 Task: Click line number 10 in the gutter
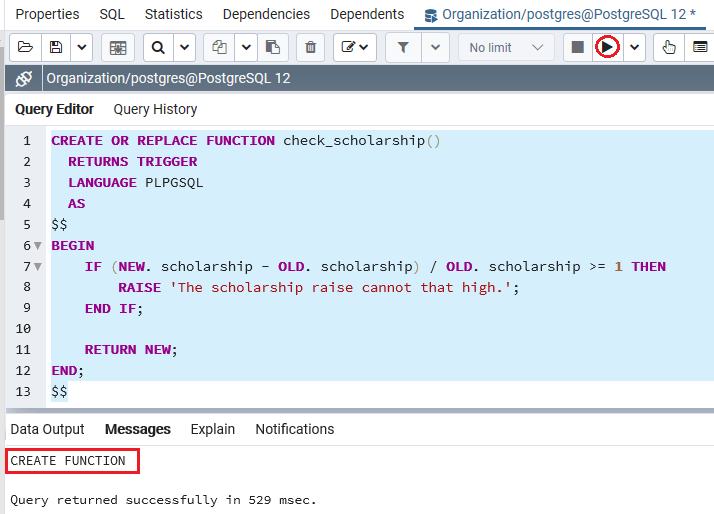coord(23,329)
